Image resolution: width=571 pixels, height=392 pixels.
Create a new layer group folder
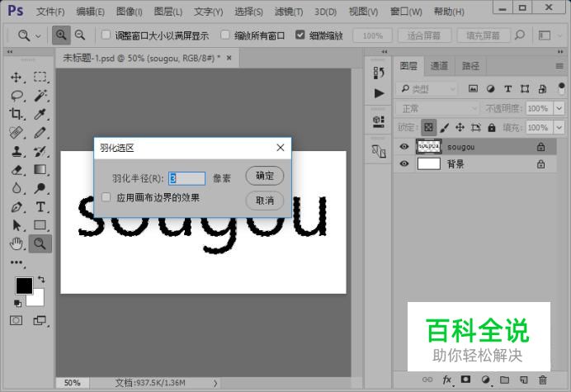504,380
